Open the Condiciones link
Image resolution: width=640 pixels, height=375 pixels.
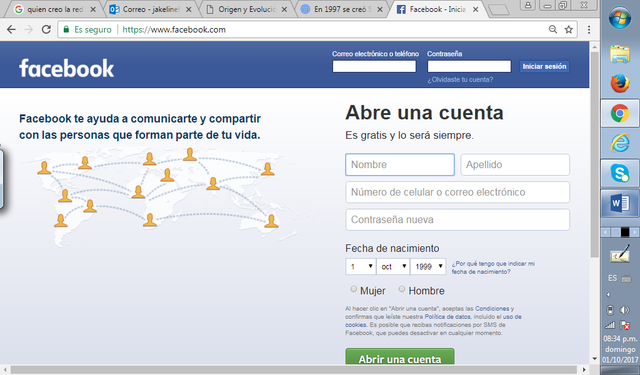click(x=492, y=308)
